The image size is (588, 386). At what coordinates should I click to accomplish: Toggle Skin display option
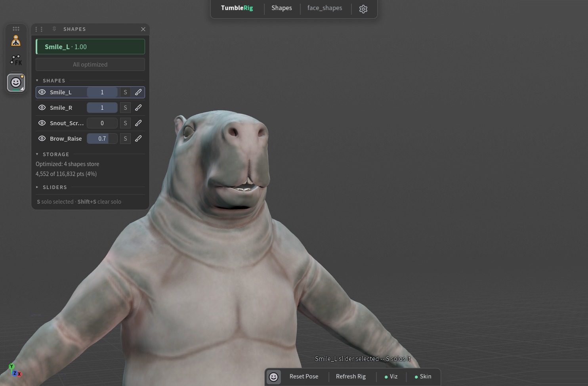pyautogui.click(x=423, y=376)
